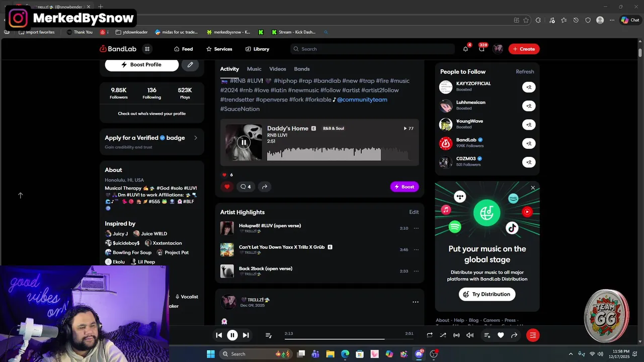The image size is (644, 362).
Task: Open the red queue list button in player
Action: pyautogui.click(x=533, y=335)
